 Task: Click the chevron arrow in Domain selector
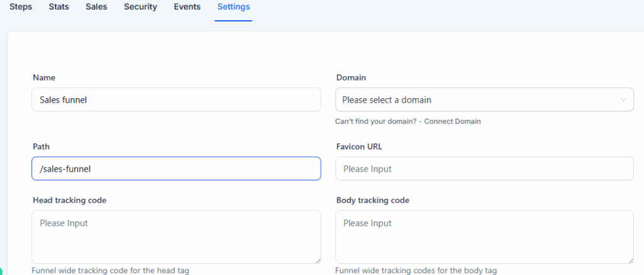click(623, 99)
